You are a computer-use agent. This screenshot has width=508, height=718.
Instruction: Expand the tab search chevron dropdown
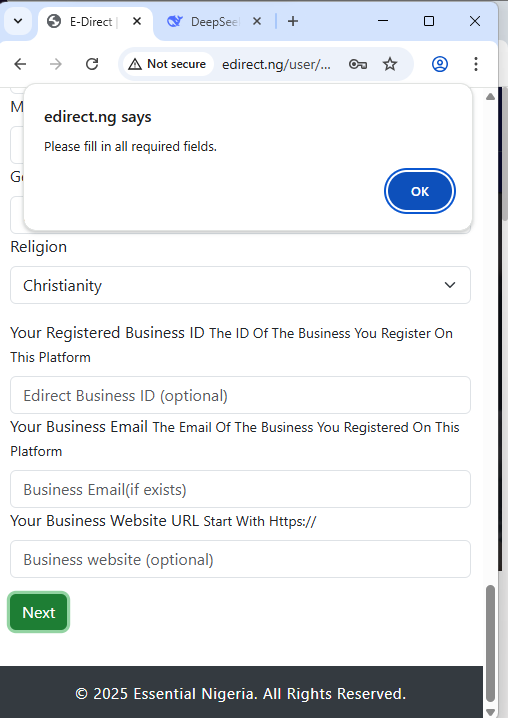coord(18,21)
